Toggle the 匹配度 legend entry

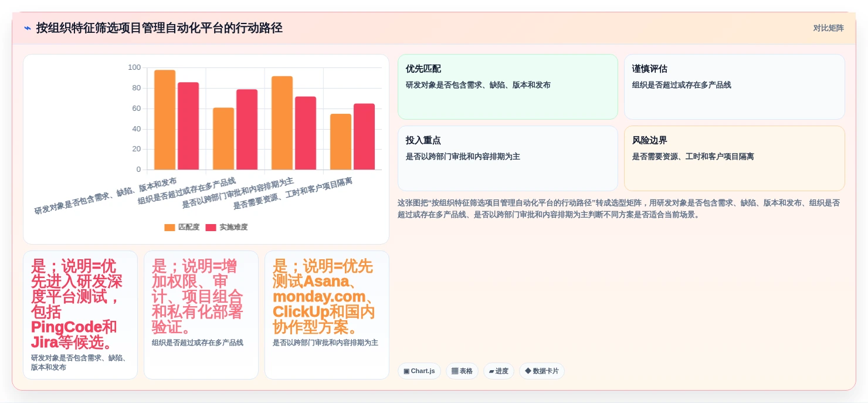tap(182, 227)
